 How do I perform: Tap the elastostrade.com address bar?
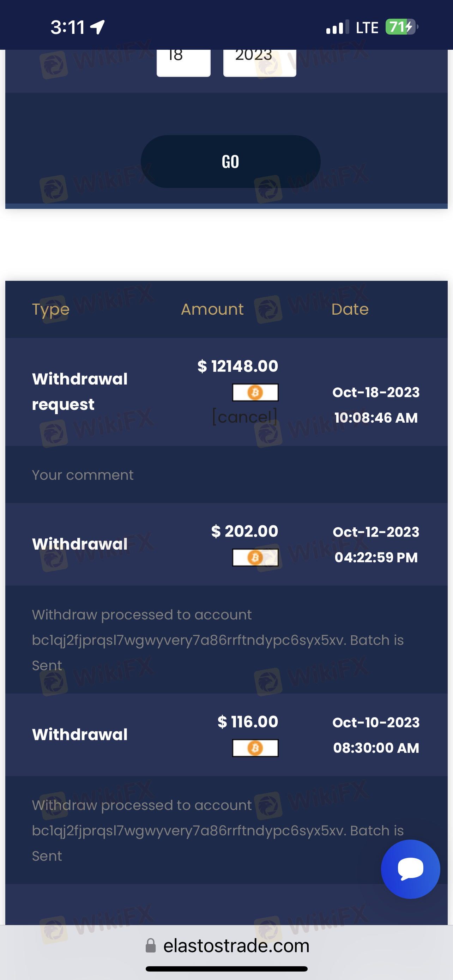click(227, 945)
